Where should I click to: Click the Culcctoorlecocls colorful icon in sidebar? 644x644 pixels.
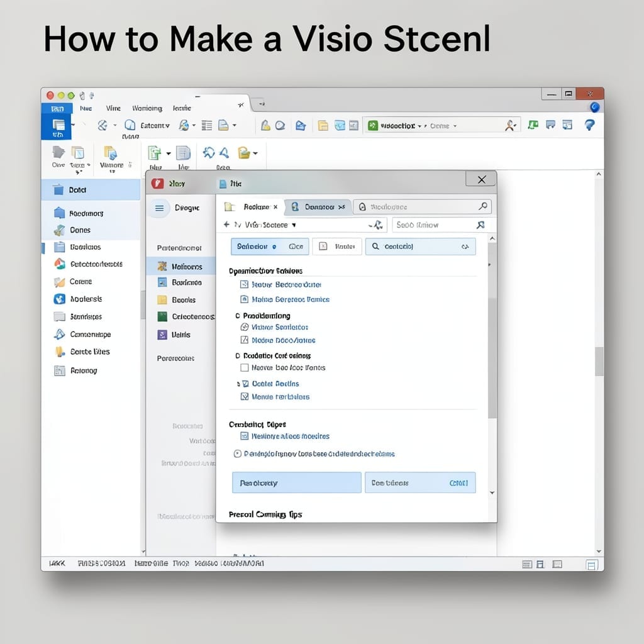(x=60, y=264)
